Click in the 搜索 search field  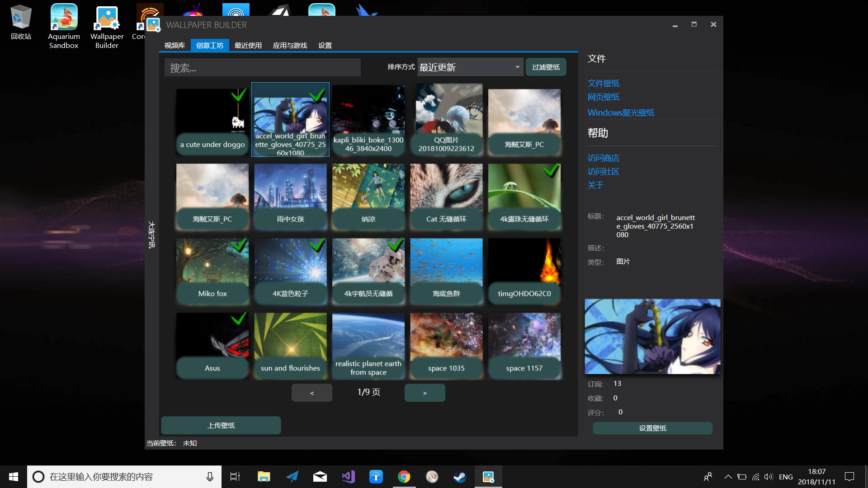tap(262, 67)
